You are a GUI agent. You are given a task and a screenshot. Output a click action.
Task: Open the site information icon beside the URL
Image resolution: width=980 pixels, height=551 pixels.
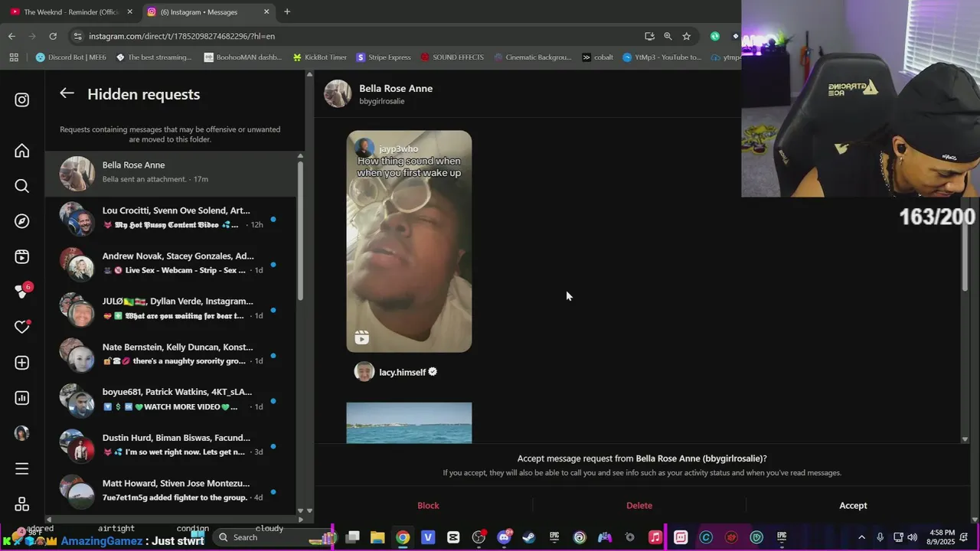(77, 36)
